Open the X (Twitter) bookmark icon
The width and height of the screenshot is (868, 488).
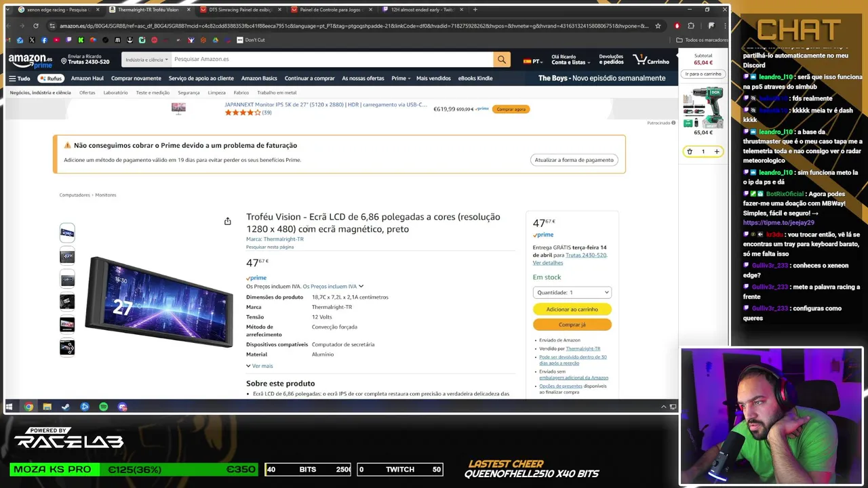pyautogui.click(x=32, y=40)
